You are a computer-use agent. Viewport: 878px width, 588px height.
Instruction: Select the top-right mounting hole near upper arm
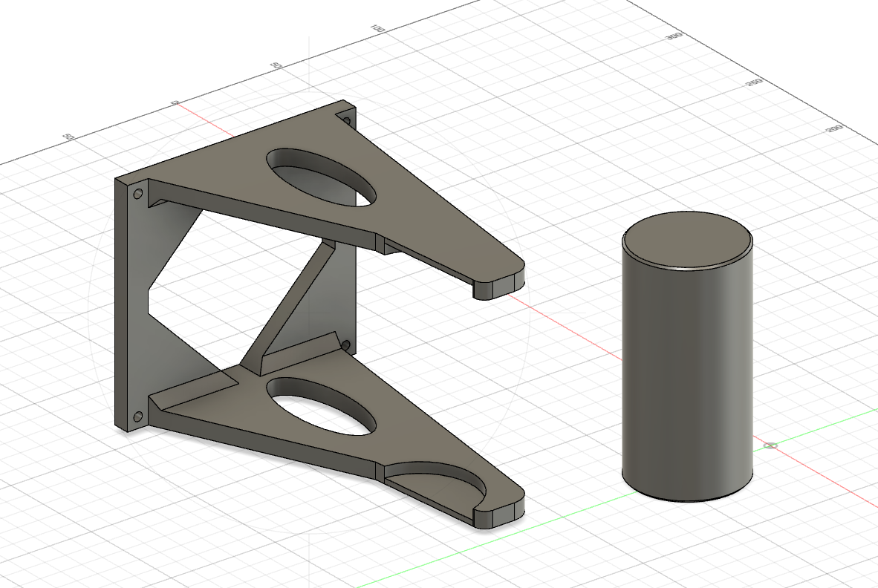coord(346,121)
